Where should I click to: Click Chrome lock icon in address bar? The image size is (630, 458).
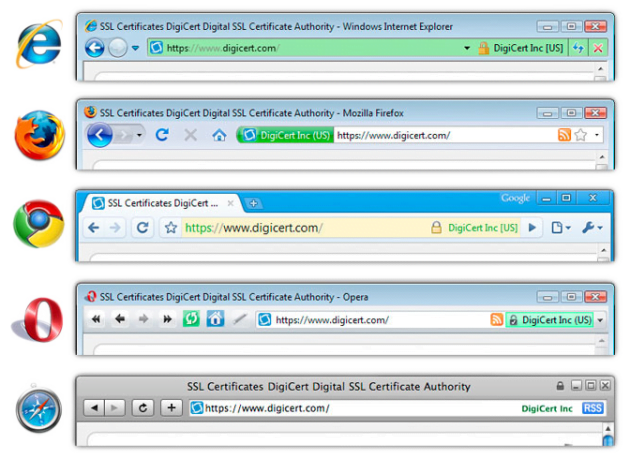[x=436, y=228]
